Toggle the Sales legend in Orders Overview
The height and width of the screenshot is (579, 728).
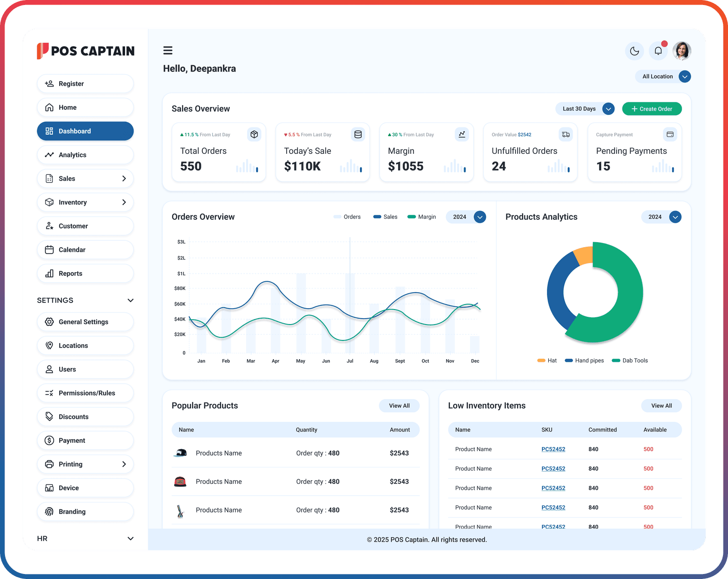click(385, 217)
